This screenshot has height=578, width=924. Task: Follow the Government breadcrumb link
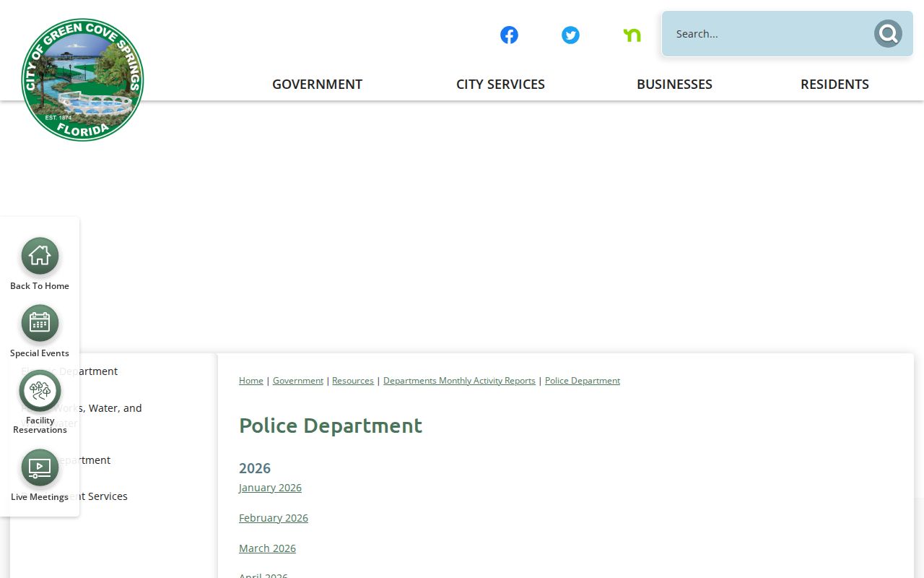click(298, 381)
